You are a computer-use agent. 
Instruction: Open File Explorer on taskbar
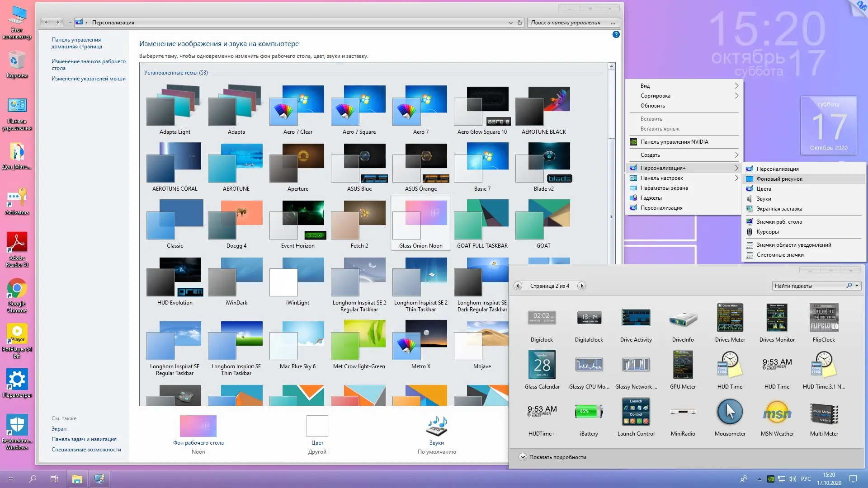pos(77,479)
